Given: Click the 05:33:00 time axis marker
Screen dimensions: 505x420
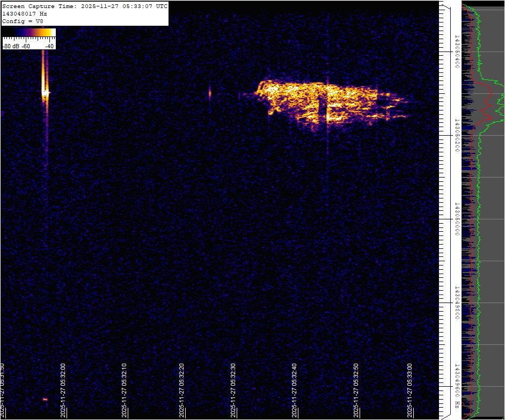Looking at the screenshot, I should [x=410, y=390].
